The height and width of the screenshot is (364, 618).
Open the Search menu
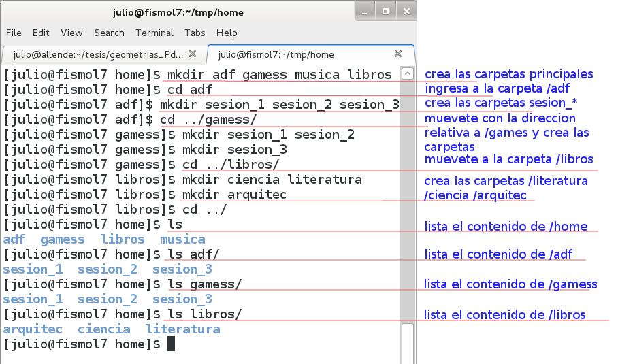click(x=109, y=33)
